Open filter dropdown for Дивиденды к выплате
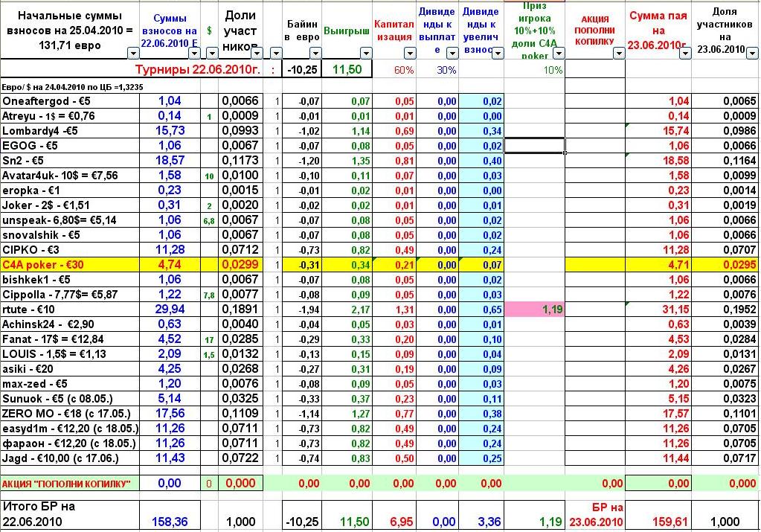Viewport: 761px width, 532px height. 452,52
